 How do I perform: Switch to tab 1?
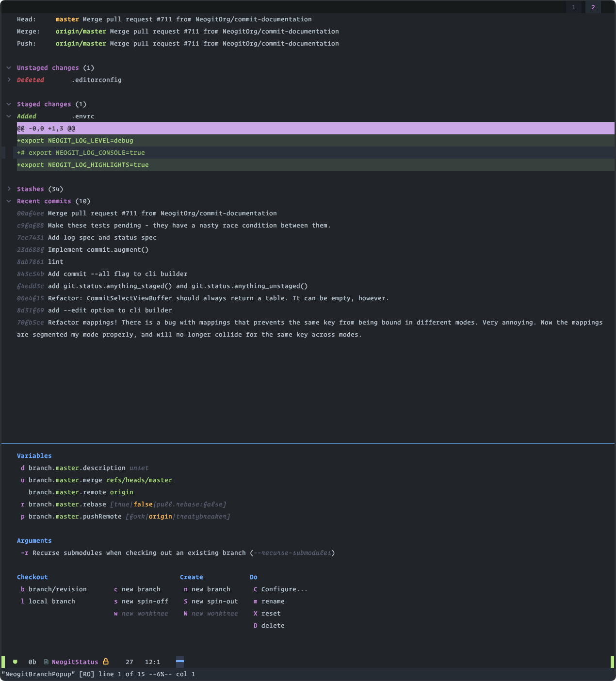[x=573, y=7]
